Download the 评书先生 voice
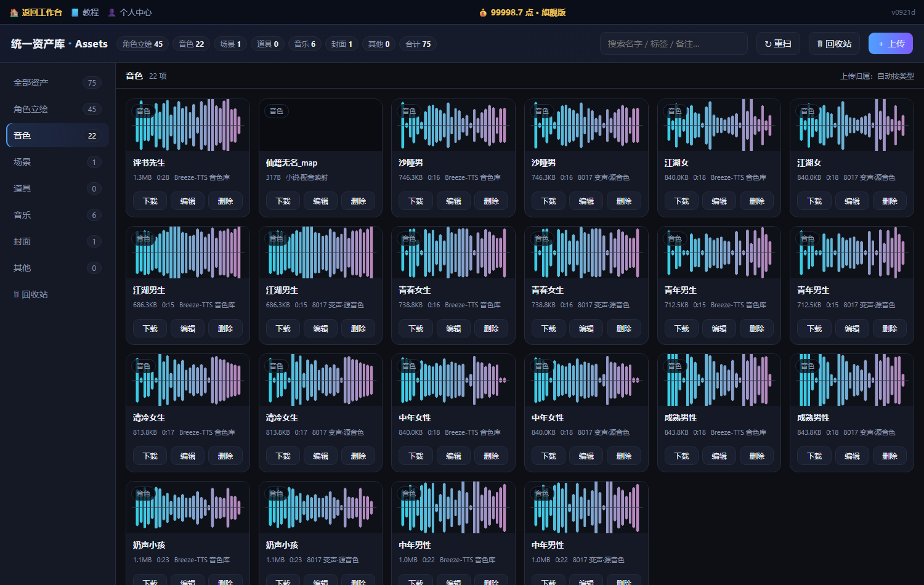This screenshot has width=924, height=585. (x=150, y=201)
